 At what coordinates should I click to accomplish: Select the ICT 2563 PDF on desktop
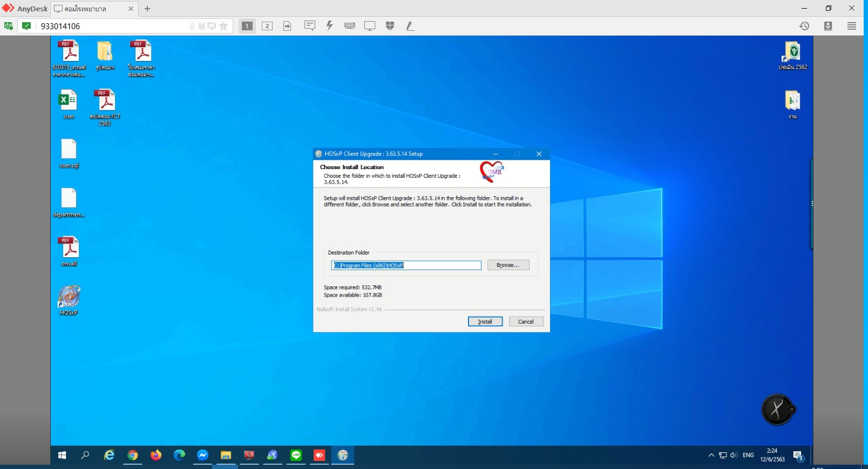point(105,107)
